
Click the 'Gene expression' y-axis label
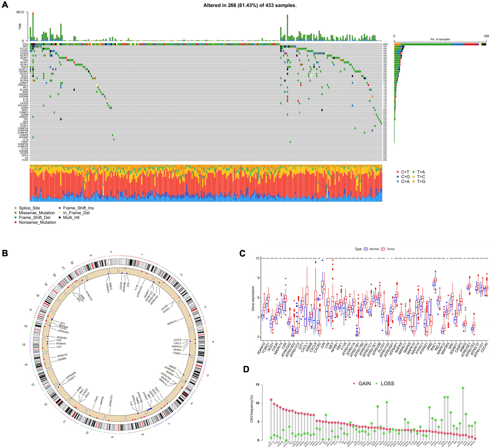(253, 298)
